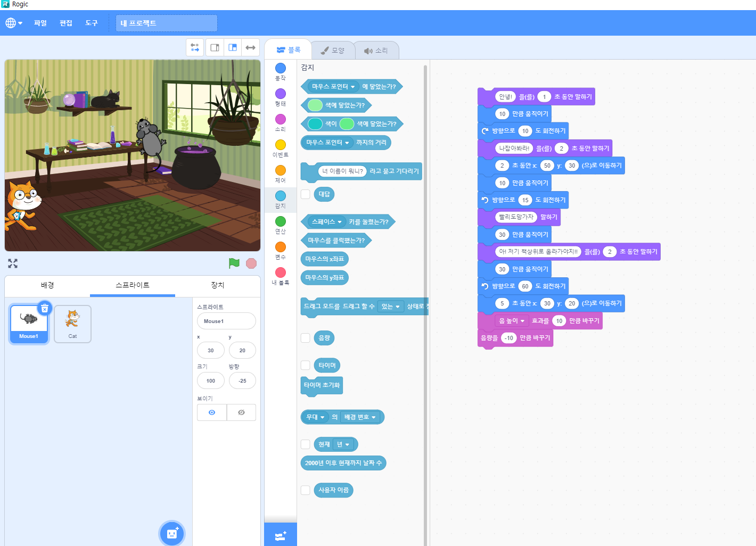Click the green flag to run
This screenshot has width=756, height=546.
[234, 263]
